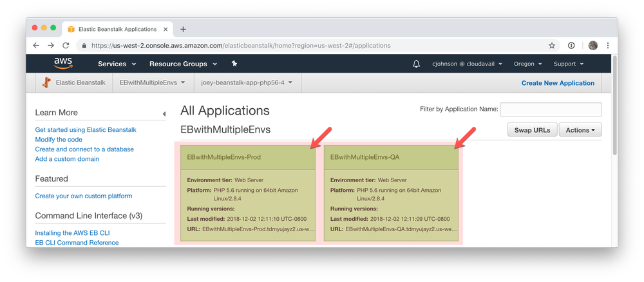Expand the EBwithMultipleEnvs breadcrumb dropdown

click(x=152, y=82)
